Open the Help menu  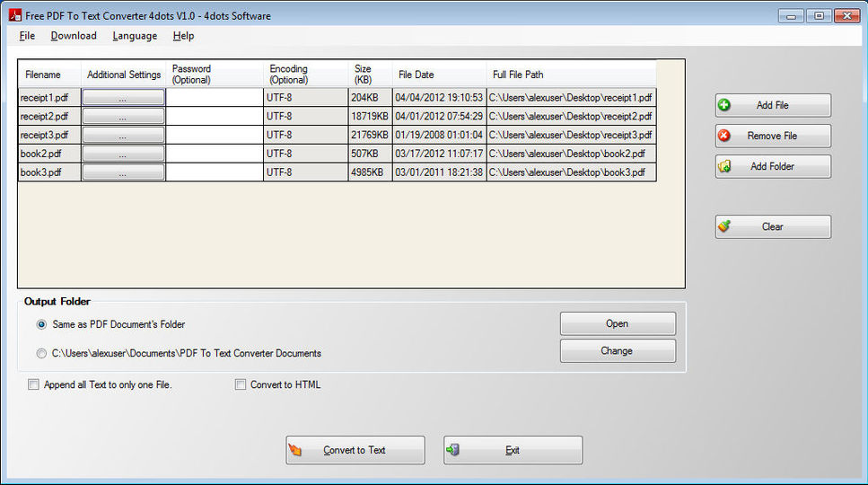coord(183,36)
